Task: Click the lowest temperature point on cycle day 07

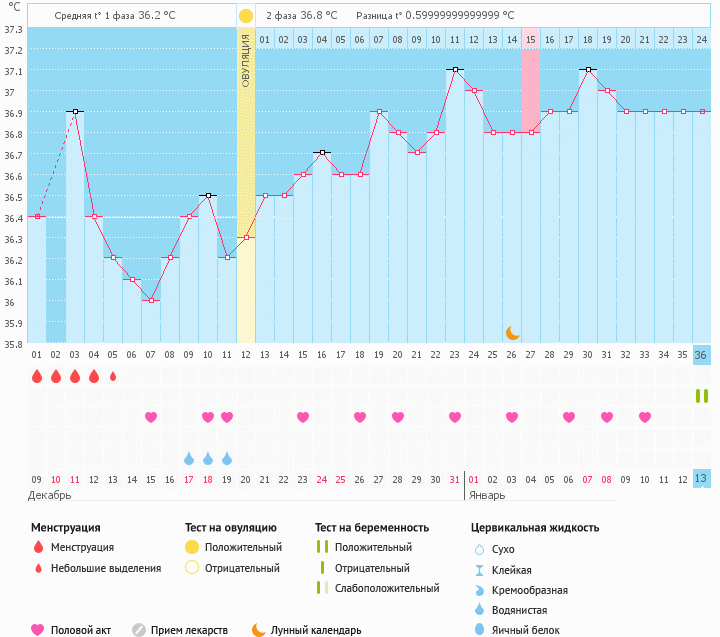Action: tap(151, 300)
